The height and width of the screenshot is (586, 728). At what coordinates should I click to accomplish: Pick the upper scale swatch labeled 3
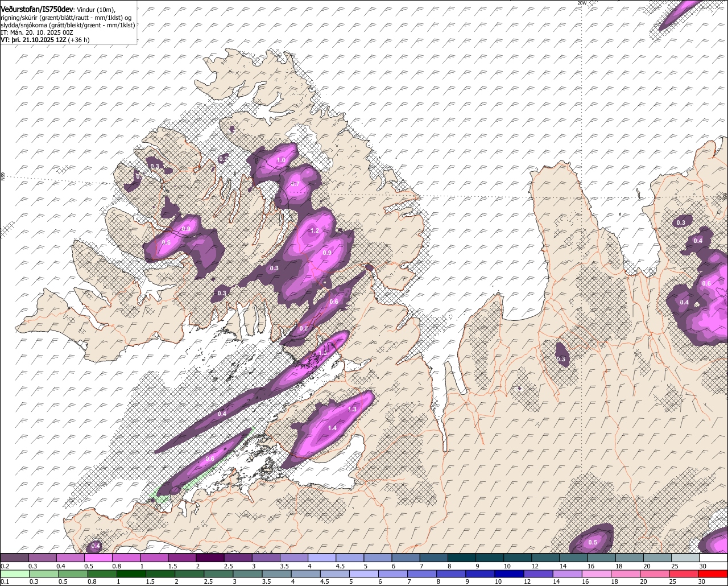(x=266, y=558)
